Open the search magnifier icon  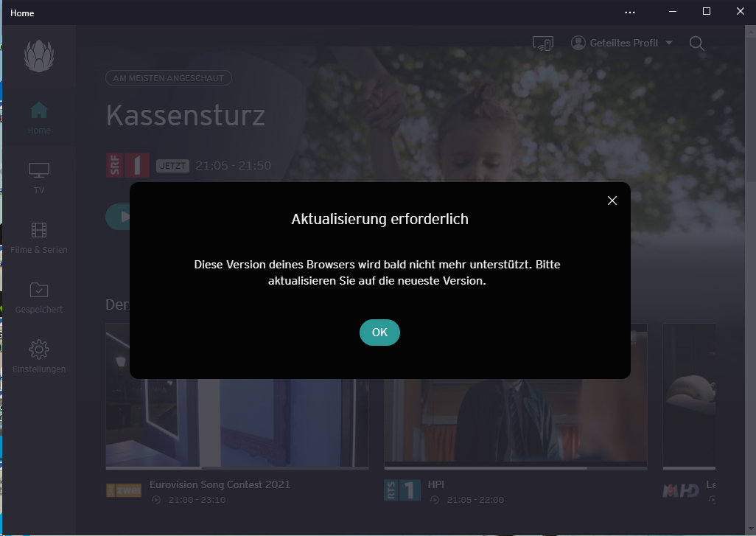697,43
